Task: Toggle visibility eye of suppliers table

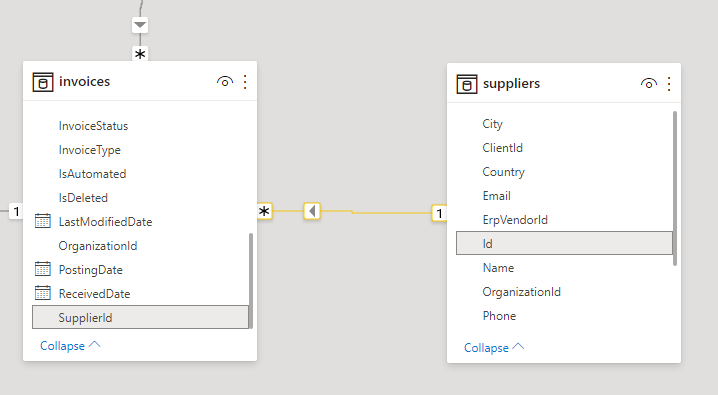Action: point(648,84)
